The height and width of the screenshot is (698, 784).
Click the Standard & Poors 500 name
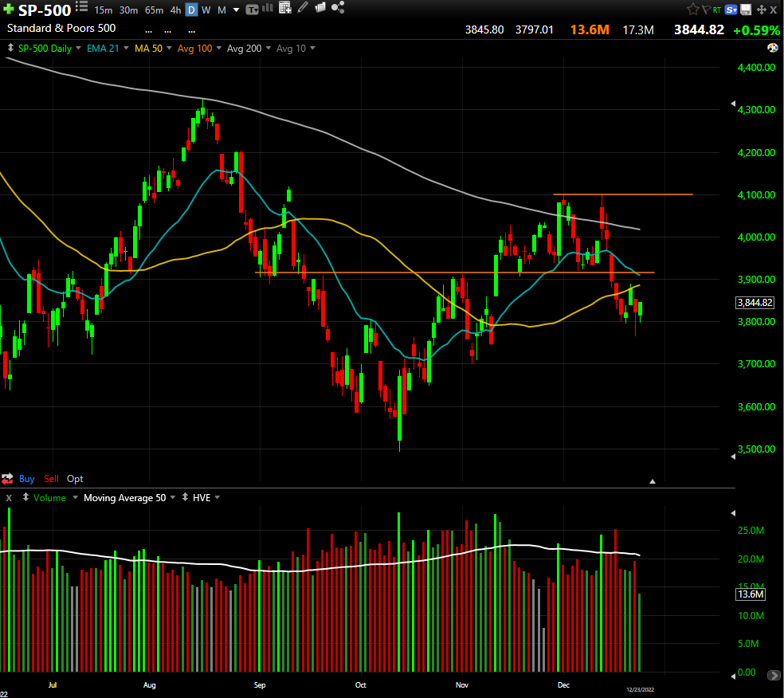click(61, 29)
